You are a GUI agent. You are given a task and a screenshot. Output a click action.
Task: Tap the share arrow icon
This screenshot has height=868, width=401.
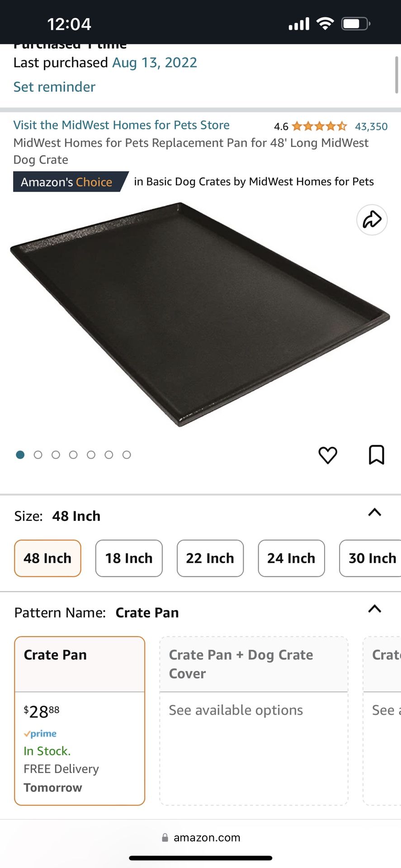click(372, 220)
